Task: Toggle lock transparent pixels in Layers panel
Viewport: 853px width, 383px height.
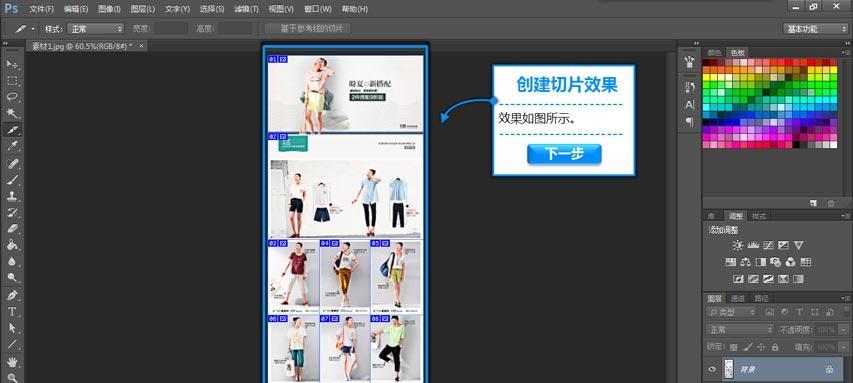Action: pos(734,347)
